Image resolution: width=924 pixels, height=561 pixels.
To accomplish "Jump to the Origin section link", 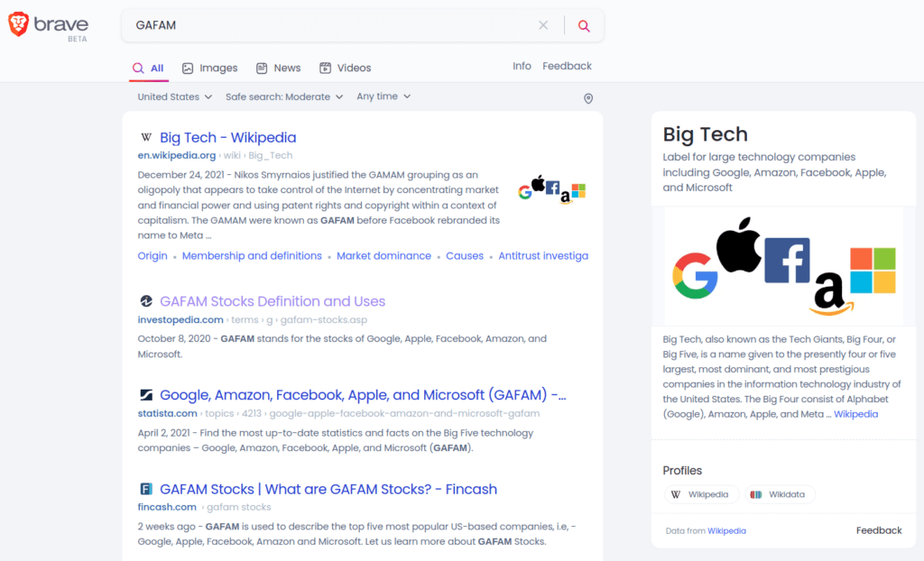I will tap(152, 256).
